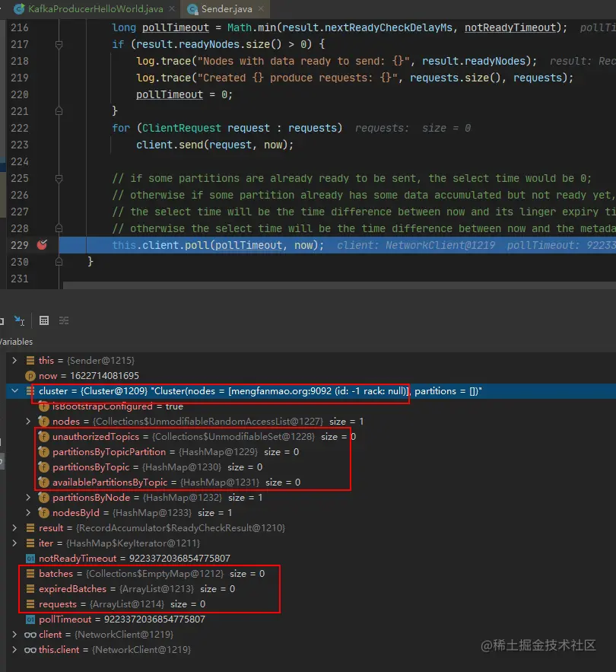Click 'ClientRequest' type on line 222

click(182, 128)
